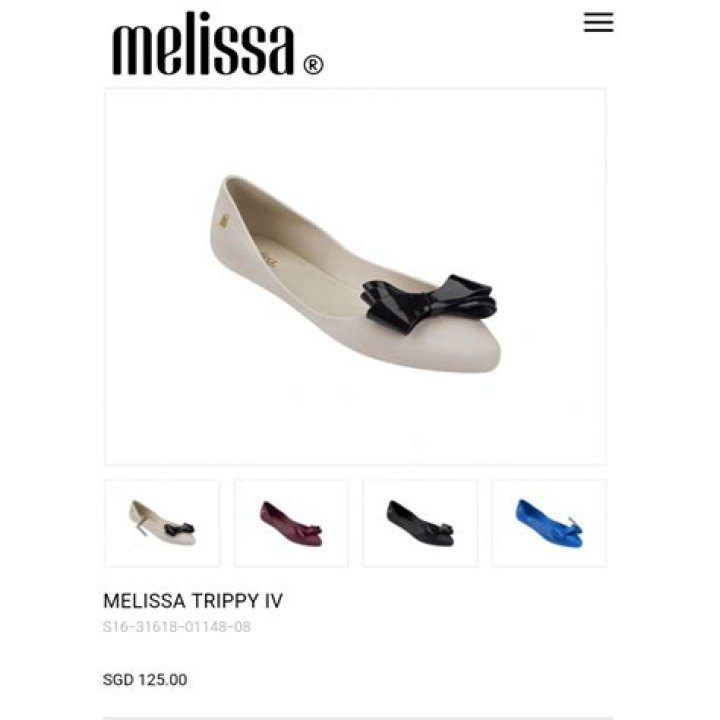Image resolution: width=720 pixels, height=720 pixels.
Task: Select the burgundy shoe color thumbnail
Action: pyautogui.click(x=291, y=523)
